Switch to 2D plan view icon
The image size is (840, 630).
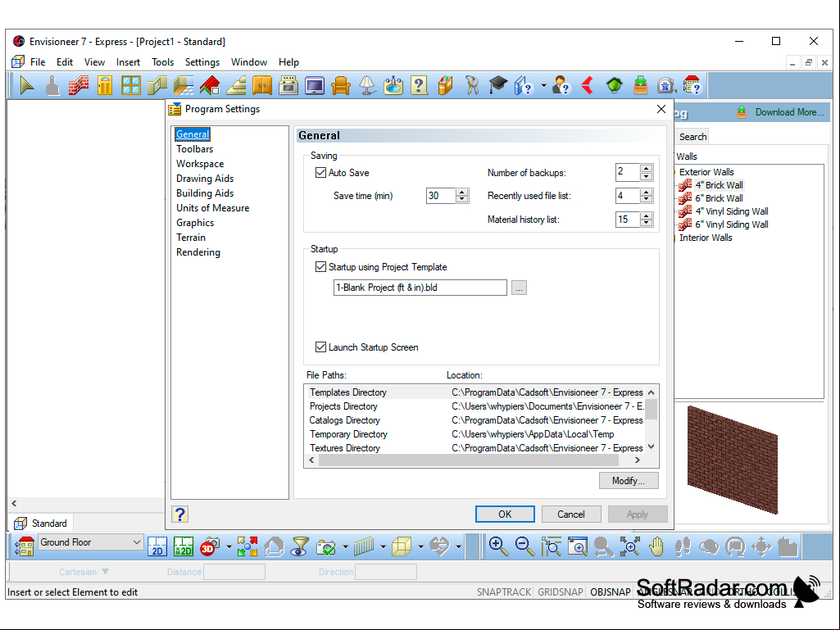pos(157,546)
